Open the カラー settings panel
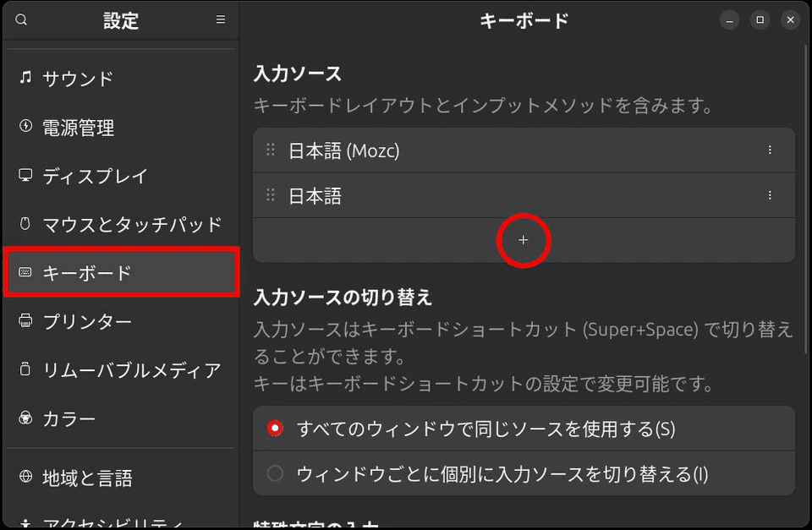The width and height of the screenshot is (812, 530). (x=76, y=418)
